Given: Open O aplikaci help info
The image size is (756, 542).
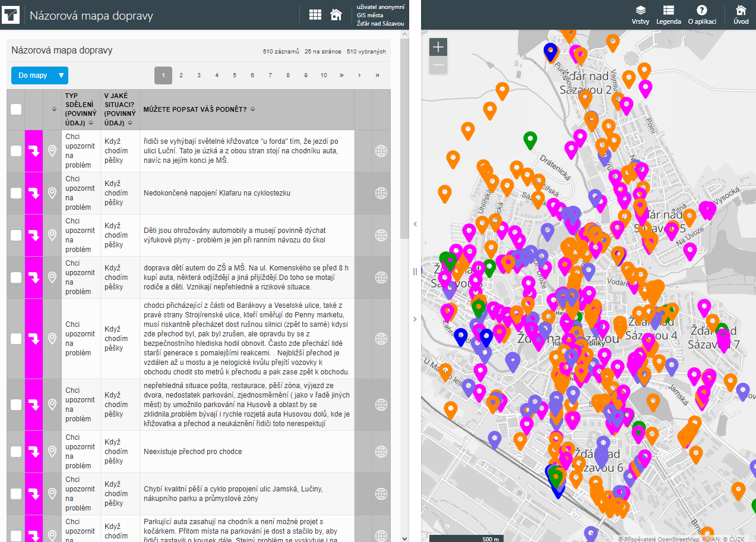Looking at the screenshot, I should 702,15.
